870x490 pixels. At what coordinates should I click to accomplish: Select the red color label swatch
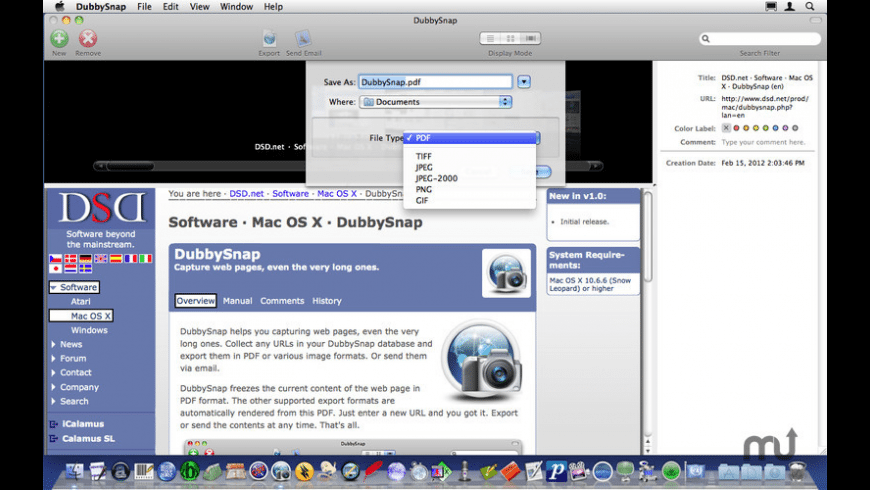[737, 128]
